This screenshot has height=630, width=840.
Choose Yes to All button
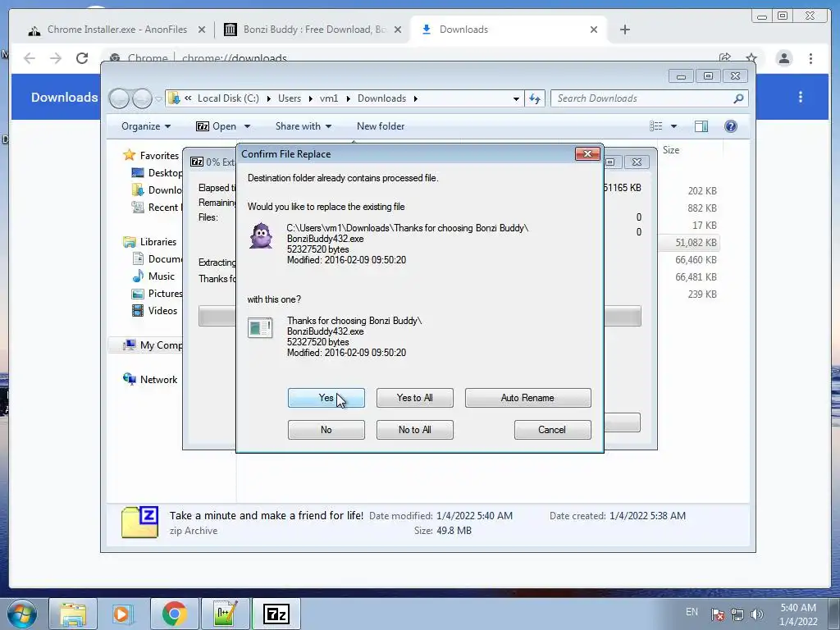click(414, 398)
